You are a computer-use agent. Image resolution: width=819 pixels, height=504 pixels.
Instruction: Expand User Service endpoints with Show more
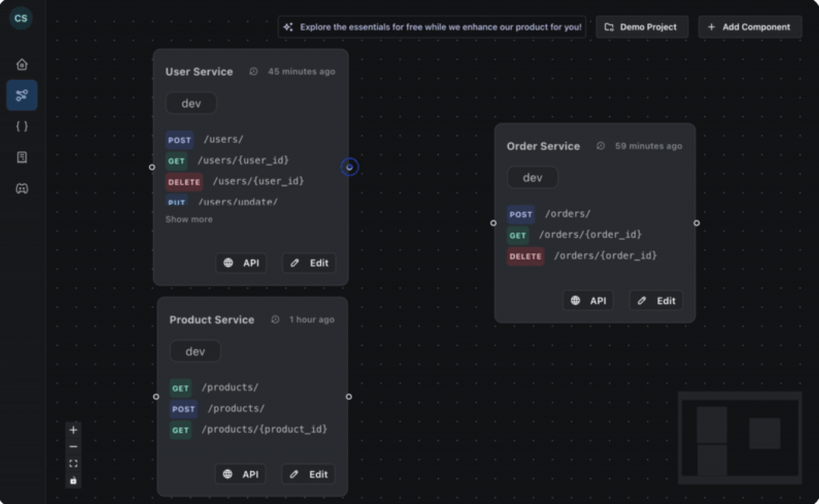coord(189,219)
